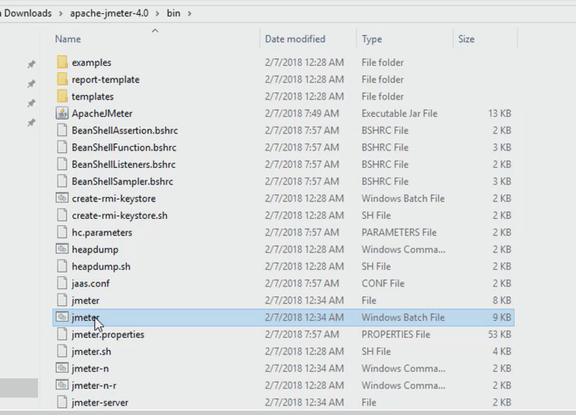Click PARAMETERS File type cell
The height and width of the screenshot is (415, 576).
coord(399,232)
